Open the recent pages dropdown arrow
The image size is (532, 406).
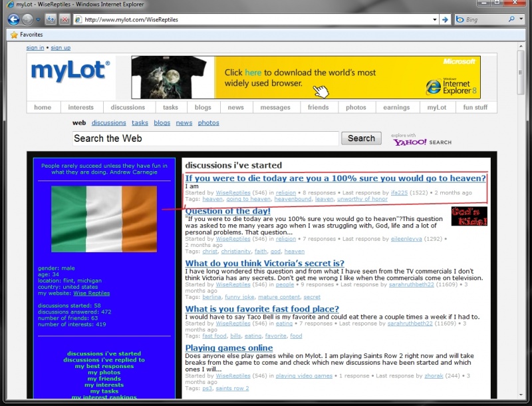click(39, 19)
